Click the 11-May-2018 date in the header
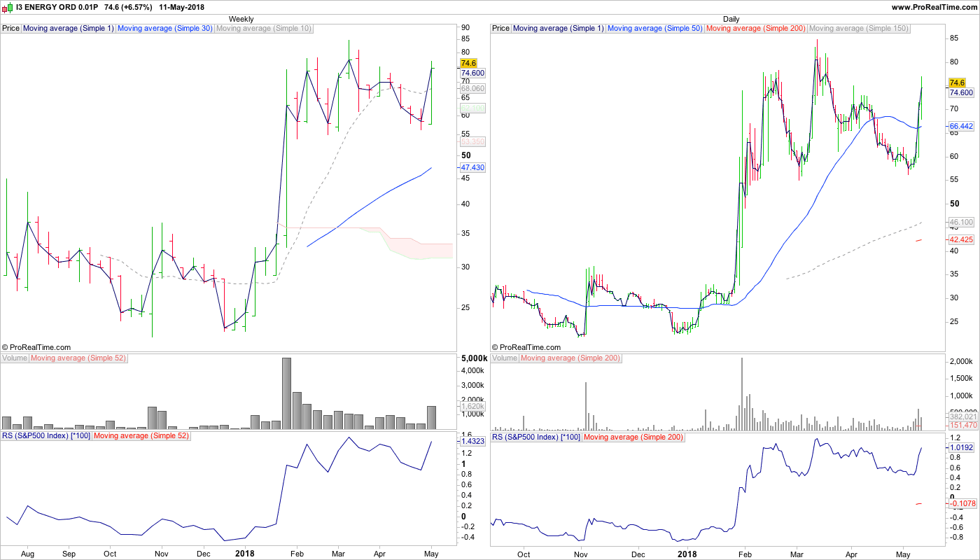The width and height of the screenshot is (980, 560). point(181,7)
